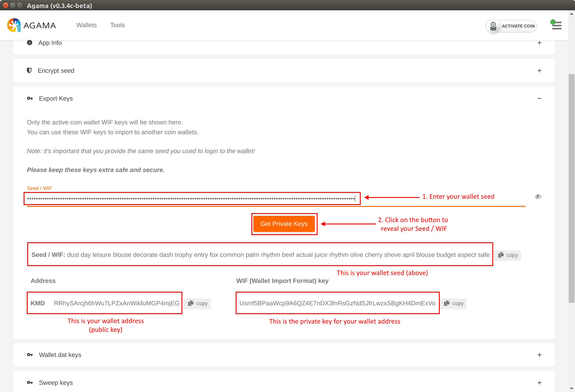Copy the KMD wallet address
The width and height of the screenshot is (575, 392).
point(198,303)
